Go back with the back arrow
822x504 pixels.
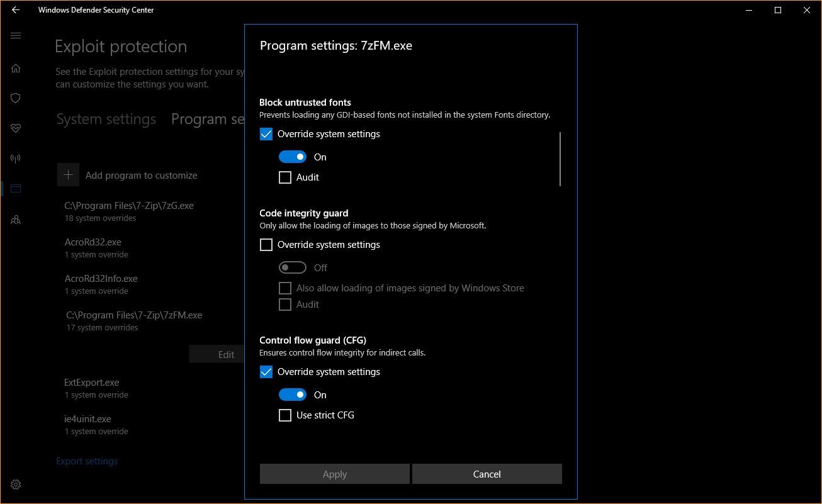tap(16, 10)
